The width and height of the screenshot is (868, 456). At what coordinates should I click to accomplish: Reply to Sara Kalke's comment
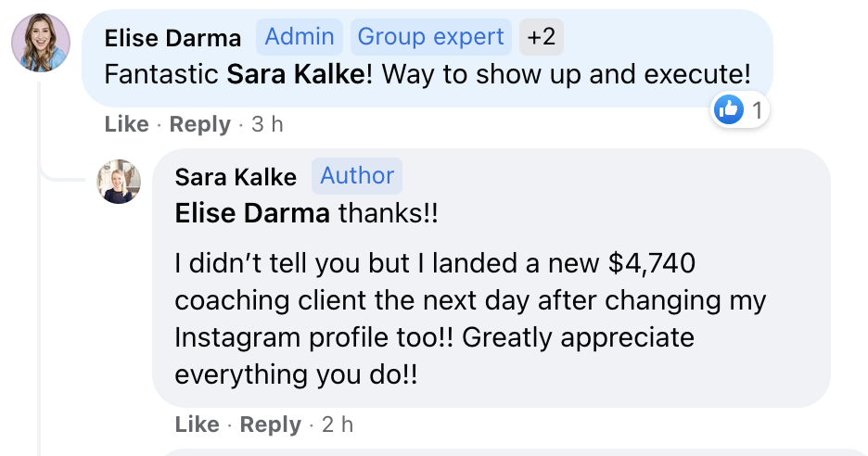click(x=271, y=424)
